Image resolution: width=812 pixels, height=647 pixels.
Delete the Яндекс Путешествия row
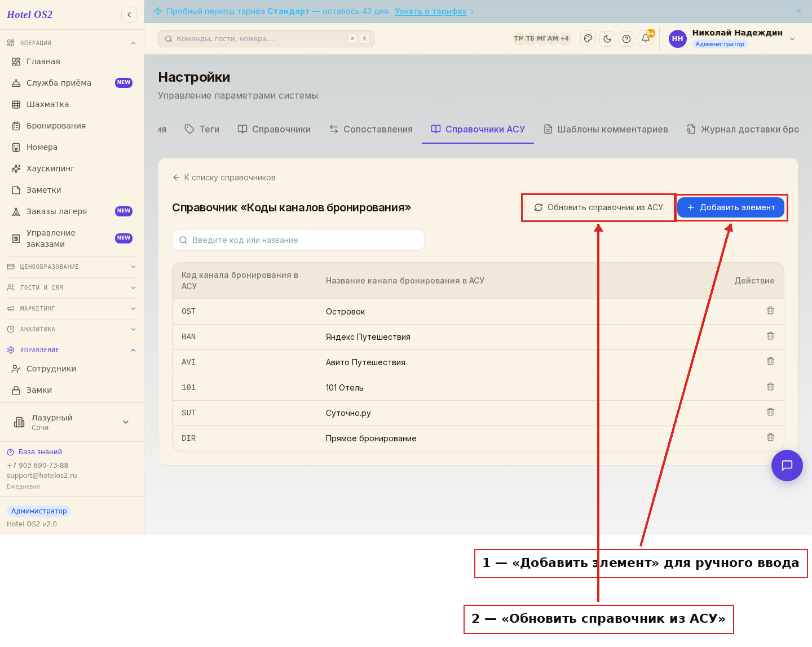coord(770,336)
